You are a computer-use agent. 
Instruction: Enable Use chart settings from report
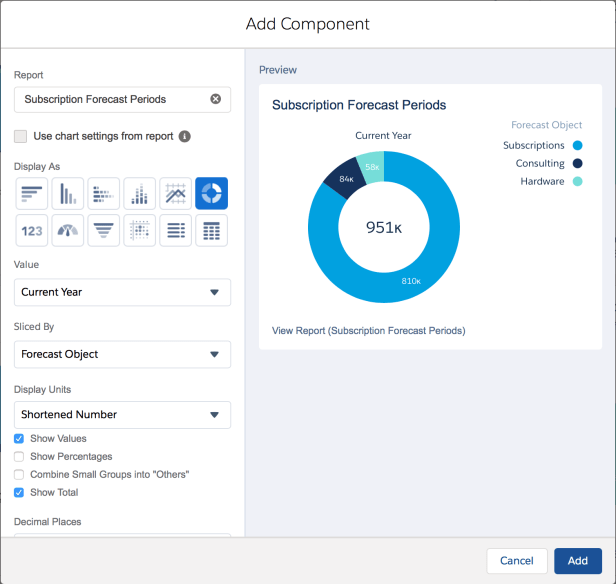coord(21,136)
